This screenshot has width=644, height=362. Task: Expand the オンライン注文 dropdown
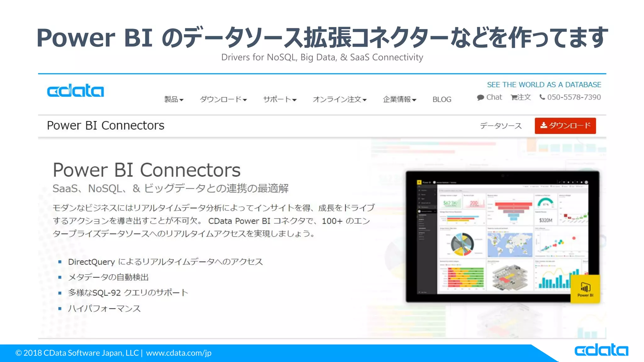click(x=340, y=99)
